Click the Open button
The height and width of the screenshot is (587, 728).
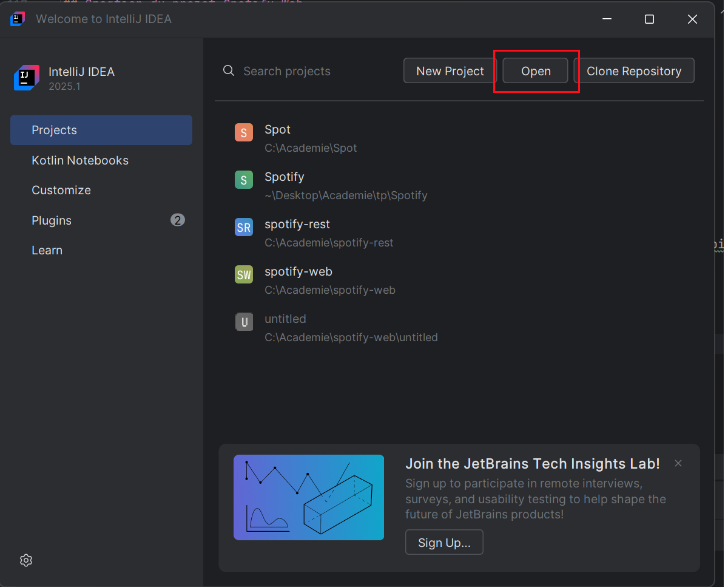tap(536, 71)
